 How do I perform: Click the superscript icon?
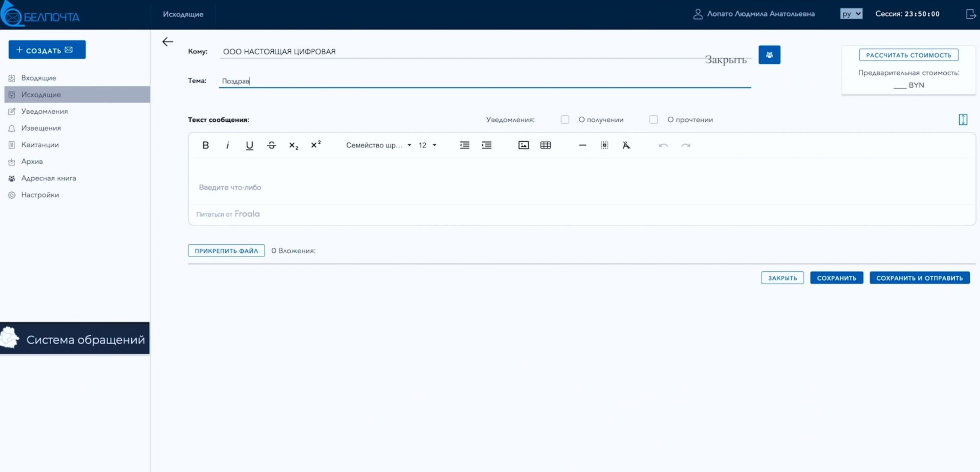[315, 145]
